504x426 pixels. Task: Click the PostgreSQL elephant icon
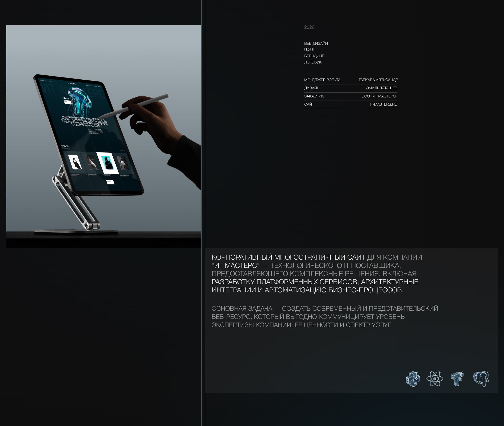pos(481,379)
